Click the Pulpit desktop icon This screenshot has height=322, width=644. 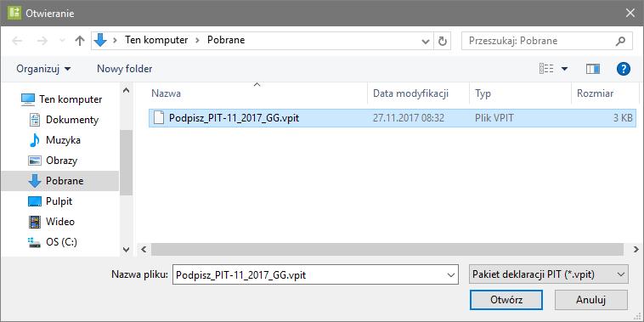tap(35, 201)
